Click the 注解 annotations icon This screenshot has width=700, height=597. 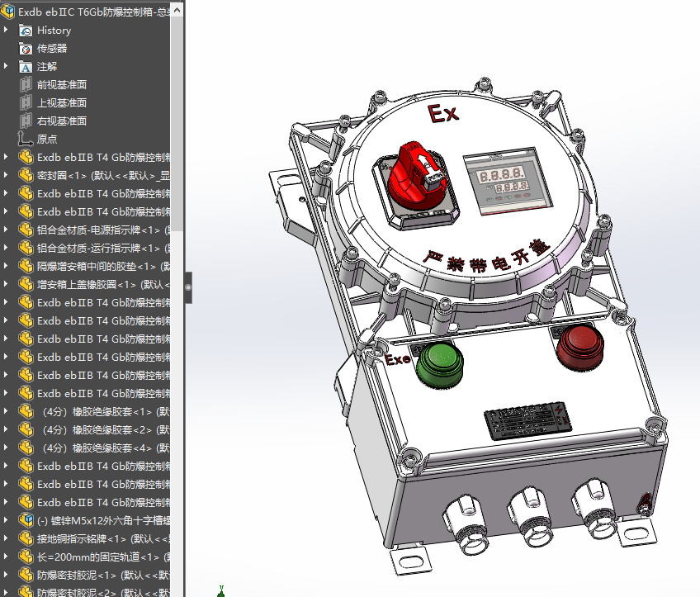(x=27, y=66)
